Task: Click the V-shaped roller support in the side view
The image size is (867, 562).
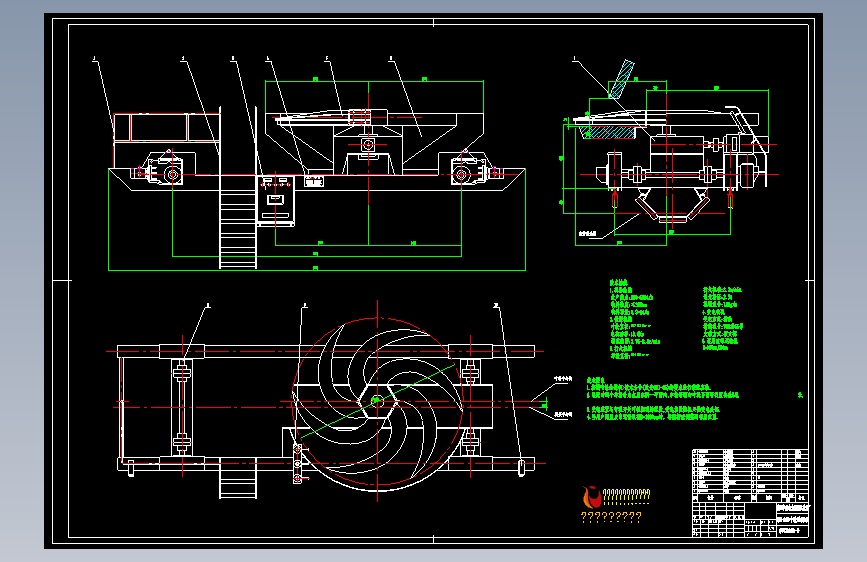Action: pyautogui.click(x=672, y=206)
